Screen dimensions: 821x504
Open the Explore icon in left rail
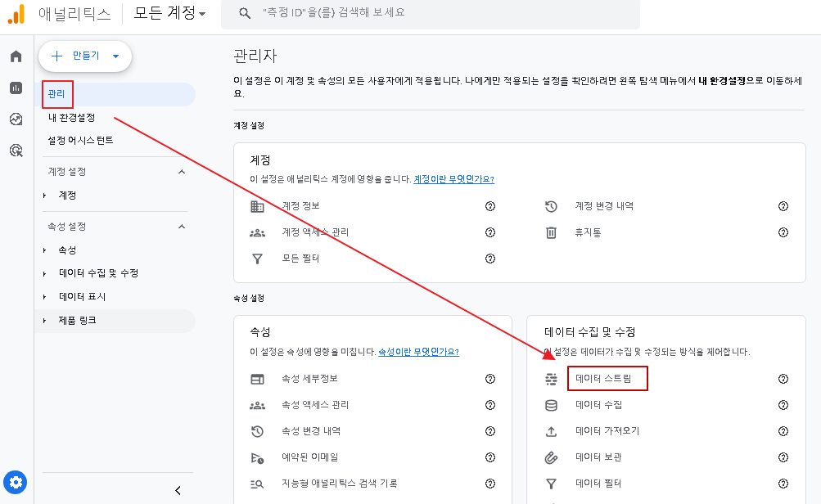[x=16, y=119]
